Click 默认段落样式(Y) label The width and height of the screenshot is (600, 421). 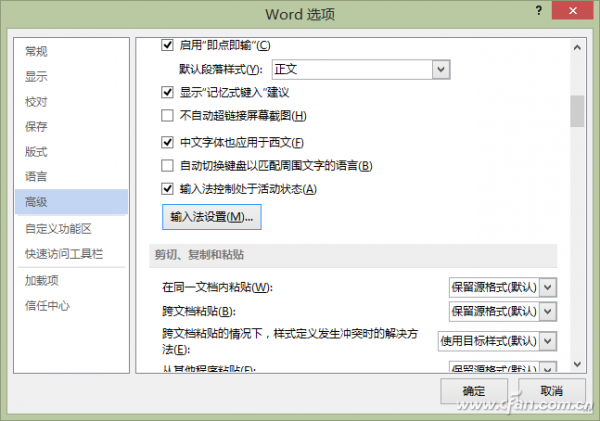[x=221, y=69]
